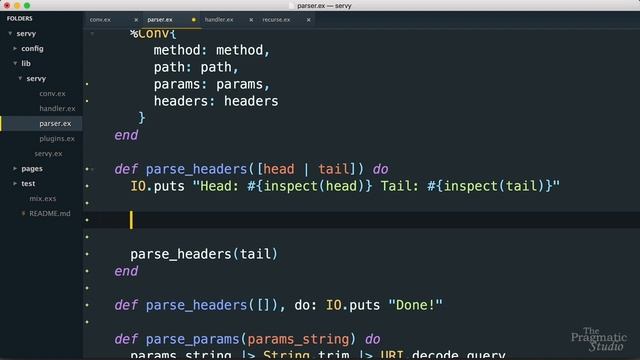The image size is (640, 360).
Task: Switch to the conv.ex tab
Action: coord(100,20)
